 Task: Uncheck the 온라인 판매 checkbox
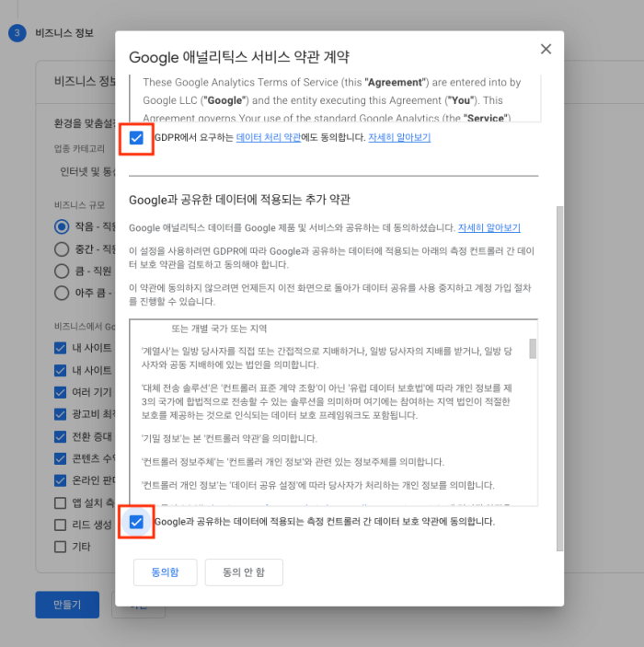pos(60,480)
